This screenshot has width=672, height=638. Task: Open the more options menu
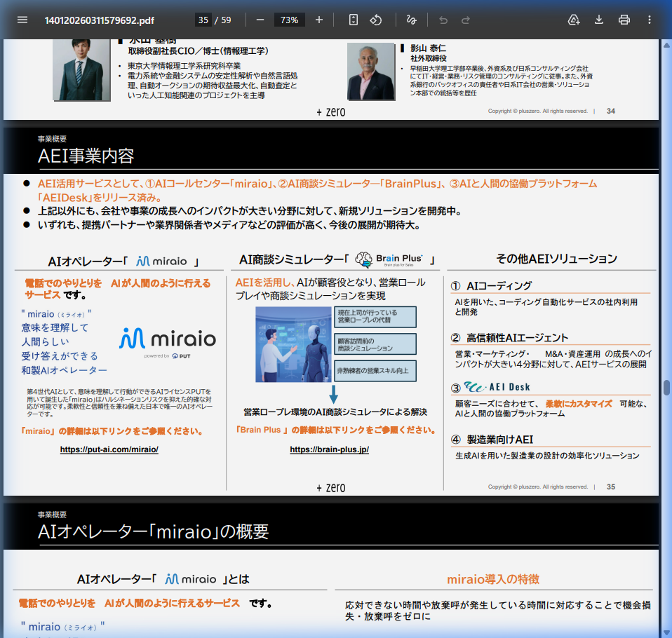pos(649,20)
